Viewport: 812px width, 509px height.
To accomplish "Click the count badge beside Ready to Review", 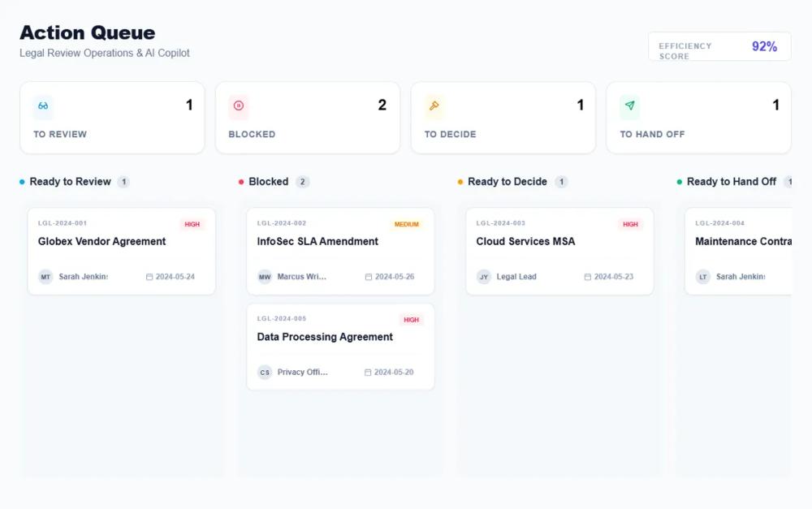I will pos(125,182).
